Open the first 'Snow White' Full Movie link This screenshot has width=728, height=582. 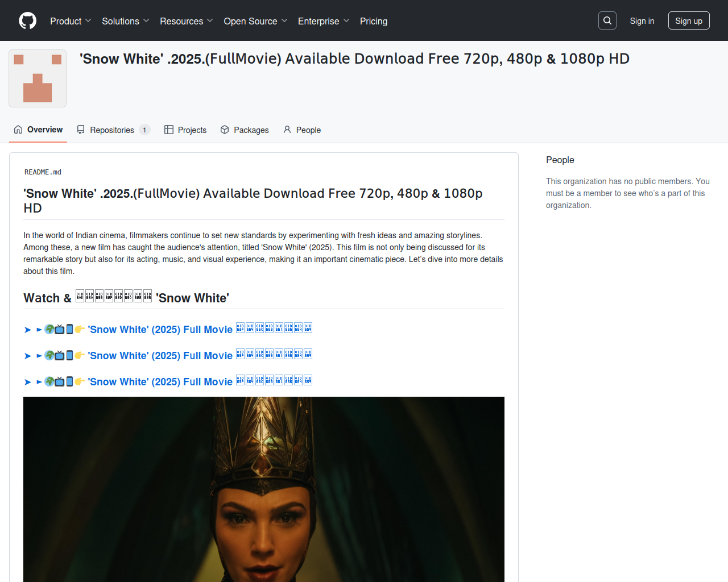160,330
